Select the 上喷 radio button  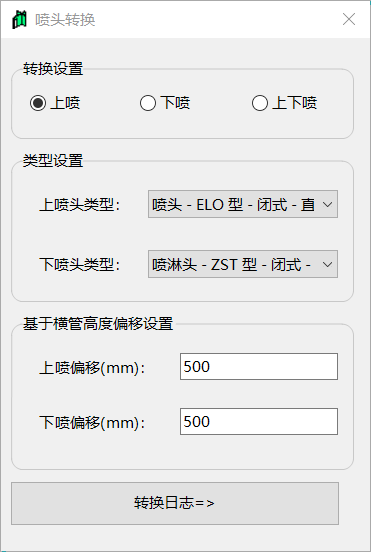[x=38, y=103]
